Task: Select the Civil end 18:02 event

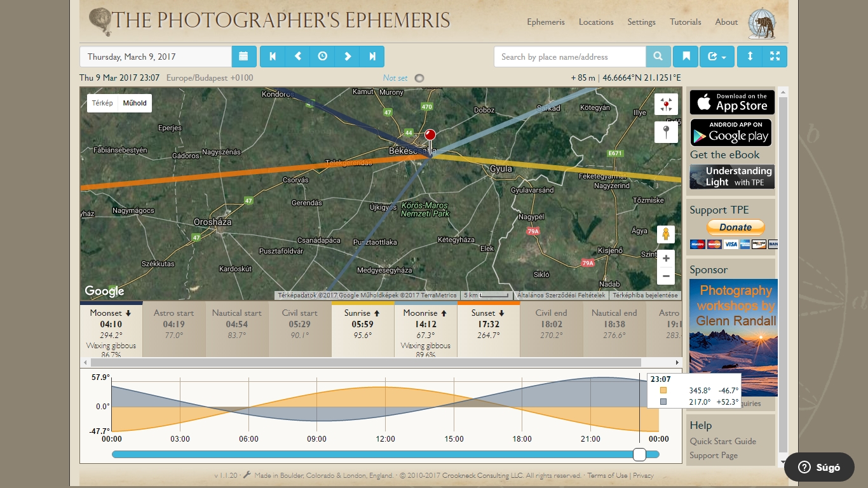Action: (x=552, y=329)
